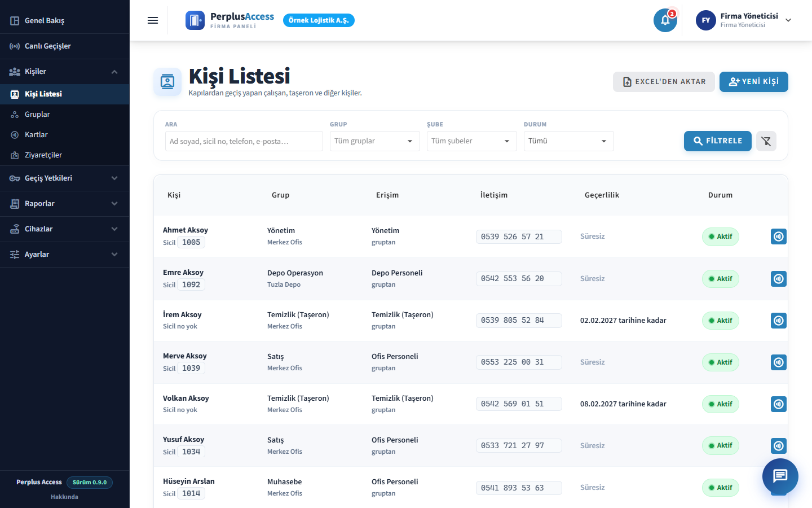Click the Aktif status badge for Ahmet Aksoy

tap(721, 237)
